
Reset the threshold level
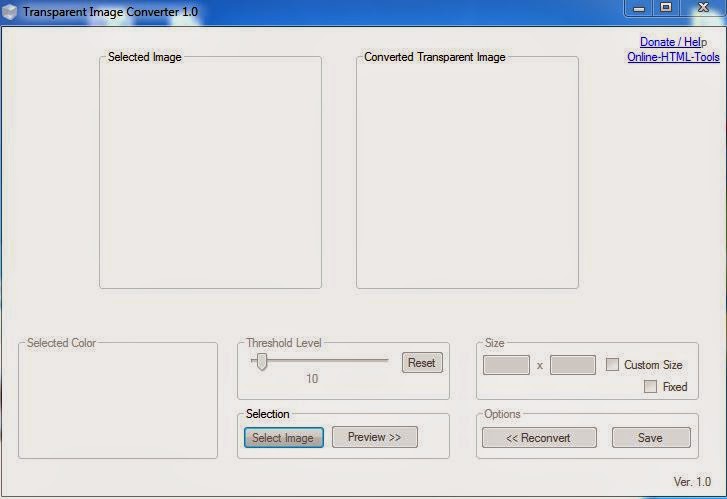(421, 363)
